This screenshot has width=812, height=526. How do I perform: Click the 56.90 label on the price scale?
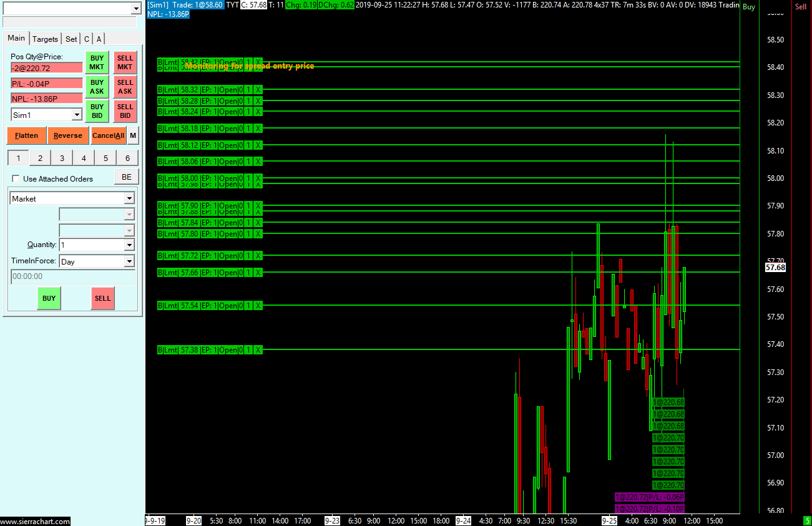tap(775, 483)
